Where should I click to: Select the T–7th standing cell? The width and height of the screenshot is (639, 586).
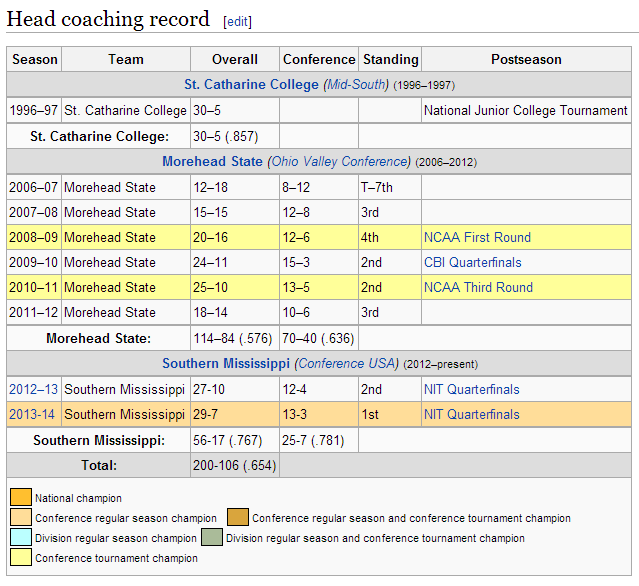[390, 187]
